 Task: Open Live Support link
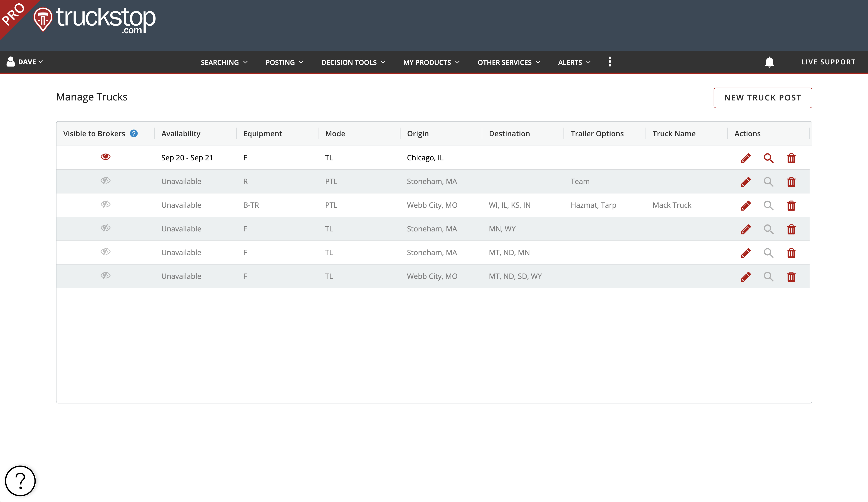pos(828,62)
